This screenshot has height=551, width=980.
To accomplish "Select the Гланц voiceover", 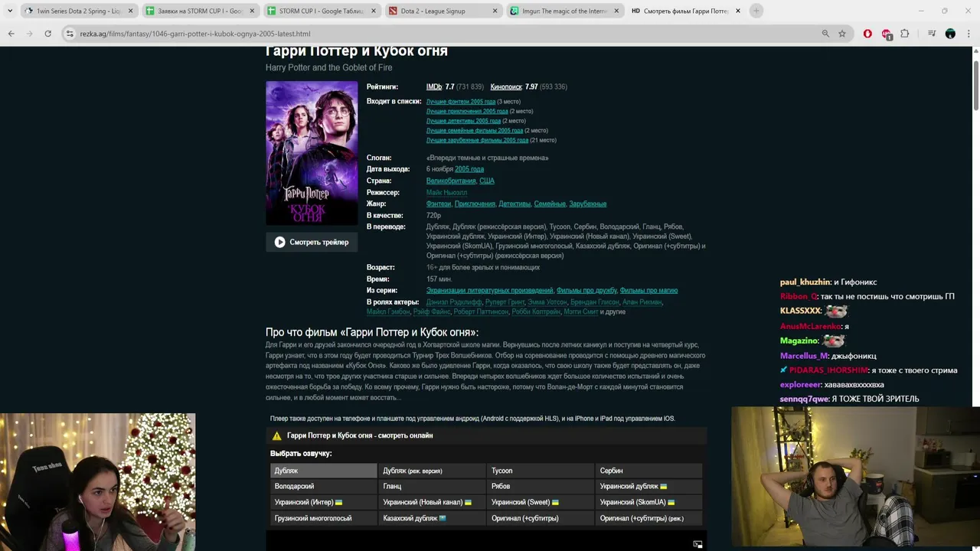I will click(x=432, y=486).
